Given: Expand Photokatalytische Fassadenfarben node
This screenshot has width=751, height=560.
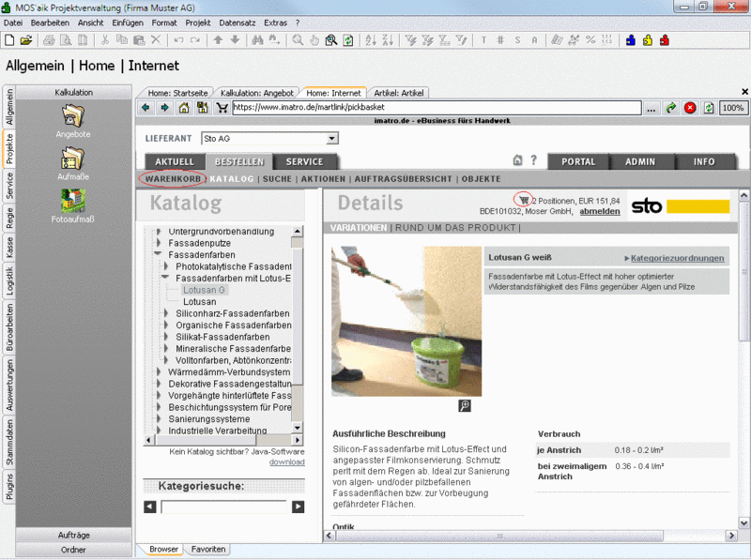Looking at the screenshot, I should point(166,266).
